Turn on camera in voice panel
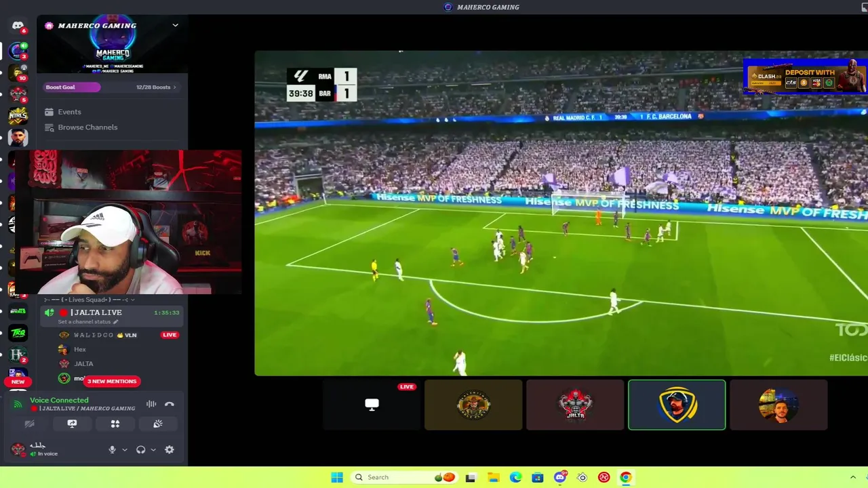Image resolution: width=868 pixels, height=488 pixels. tap(29, 424)
